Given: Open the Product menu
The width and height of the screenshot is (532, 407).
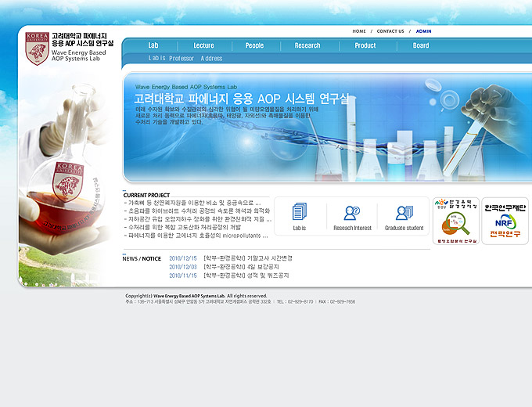Looking at the screenshot, I should (x=365, y=45).
